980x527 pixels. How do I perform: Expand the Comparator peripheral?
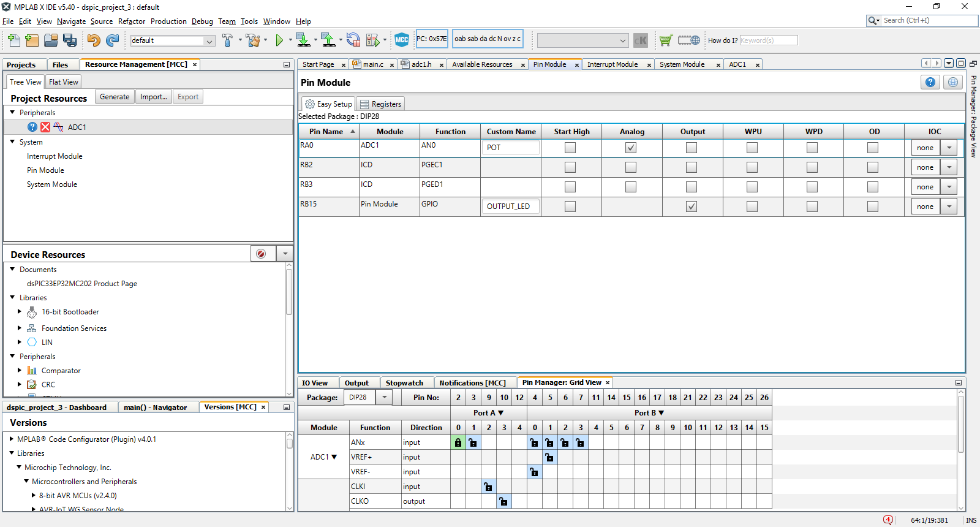click(x=20, y=370)
